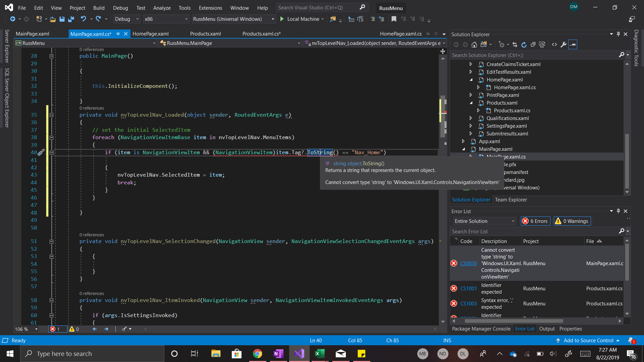
Task: Expand the Qualifications.xaml tree node
Action: tap(471, 118)
